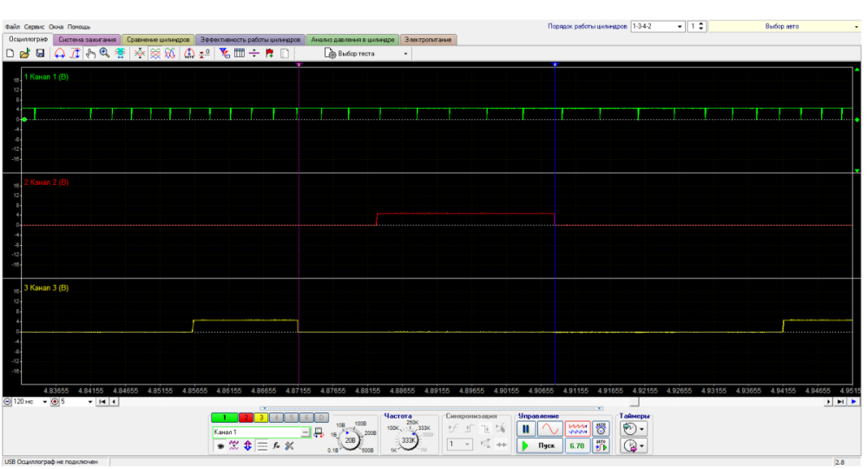Select the magnifier zoom tool
The width and height of the screenshot is (868, 469).
coord(104,54)
